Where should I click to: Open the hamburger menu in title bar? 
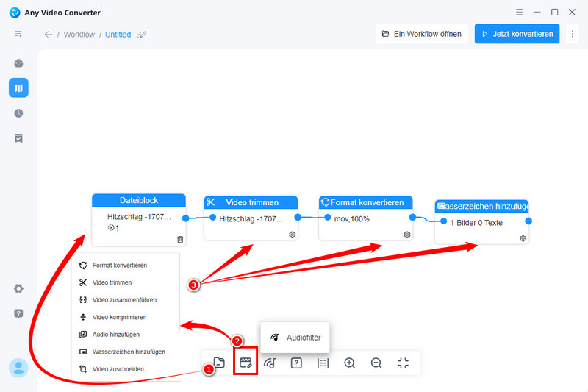[519, 12]
